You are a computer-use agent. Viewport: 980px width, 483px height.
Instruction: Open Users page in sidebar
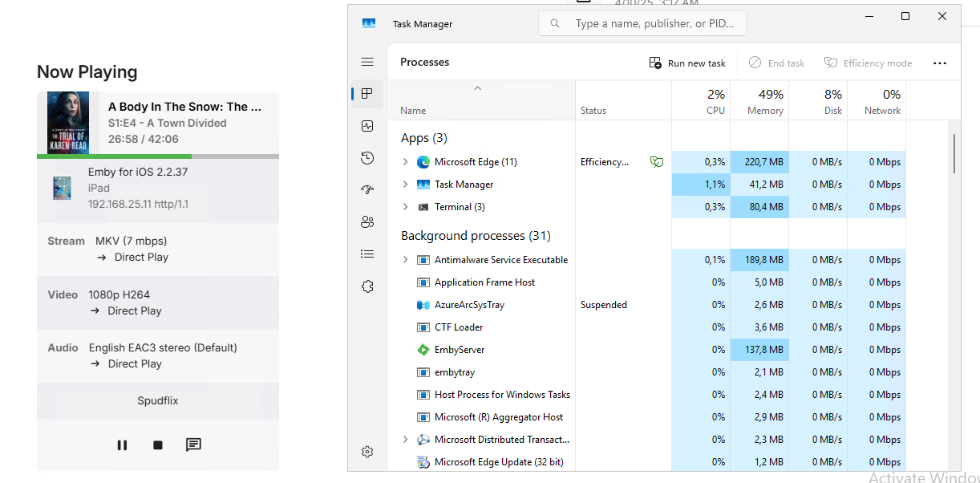367,222
